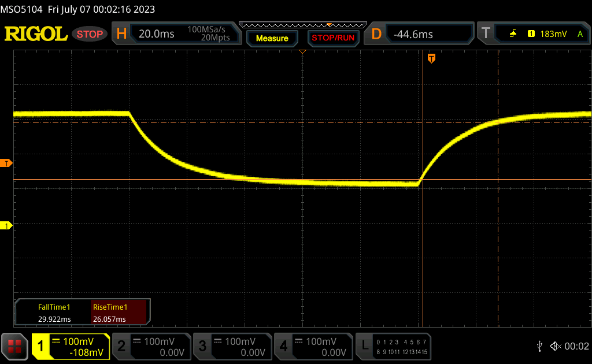
Task: Click the 00:02 clock display
Action: pos(576,346)
